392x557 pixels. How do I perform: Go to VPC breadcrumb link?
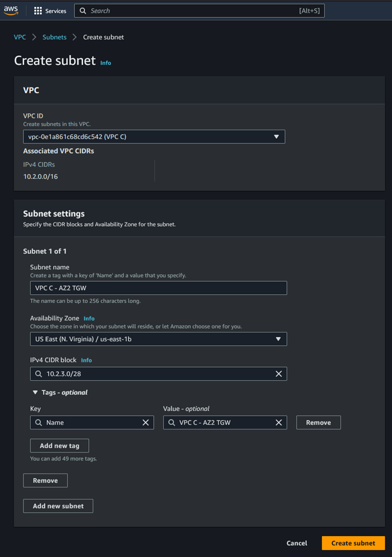click(20, 37)
